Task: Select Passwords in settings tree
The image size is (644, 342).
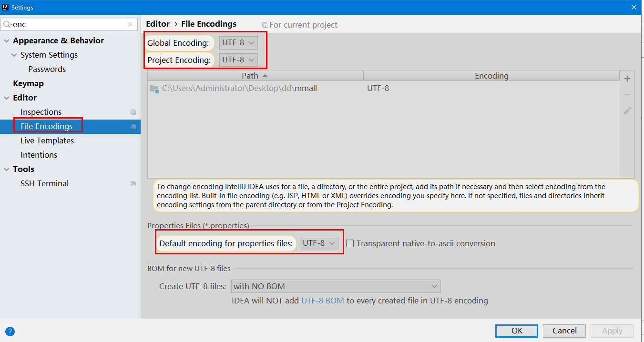Action: tap(47, 69)
